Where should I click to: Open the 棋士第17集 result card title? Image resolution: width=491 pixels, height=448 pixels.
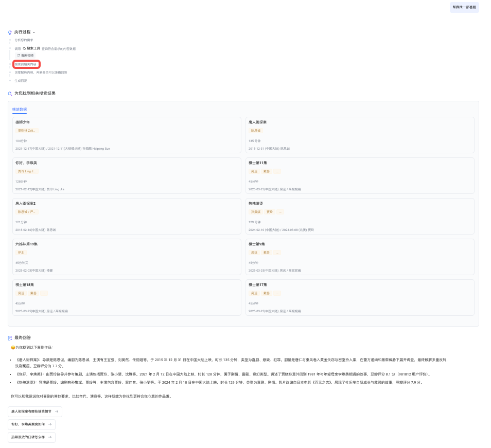pyautogui.click(x=258, y=285)
